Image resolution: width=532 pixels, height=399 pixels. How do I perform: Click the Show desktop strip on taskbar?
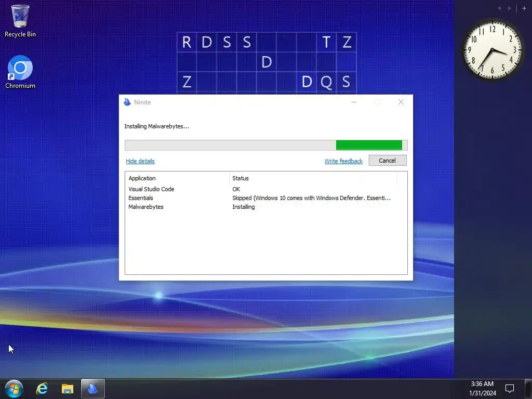pos(528,389)
